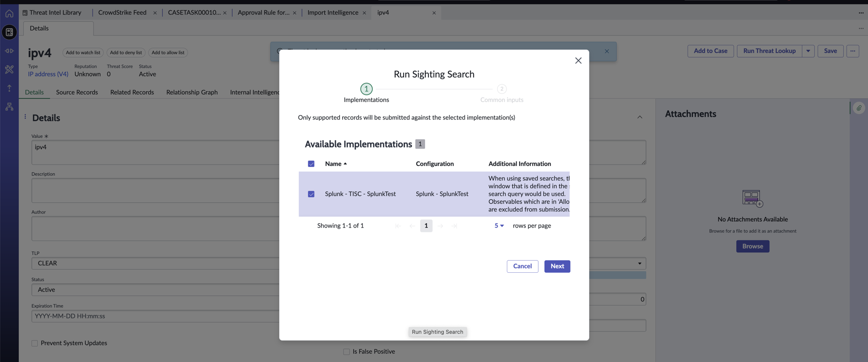The width and height of the screenshot is (868, 362).
Task: Browse for an attachment file
Action: coord(753,247)
